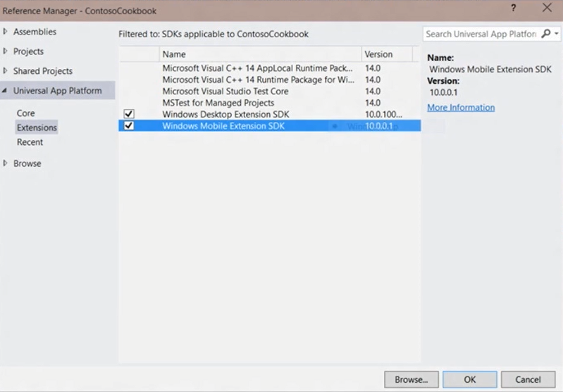Viewport: 563px width, 392px height.
Task: Click version 14.0 of MSTest for Managed Projects
Action: (373, 103)
